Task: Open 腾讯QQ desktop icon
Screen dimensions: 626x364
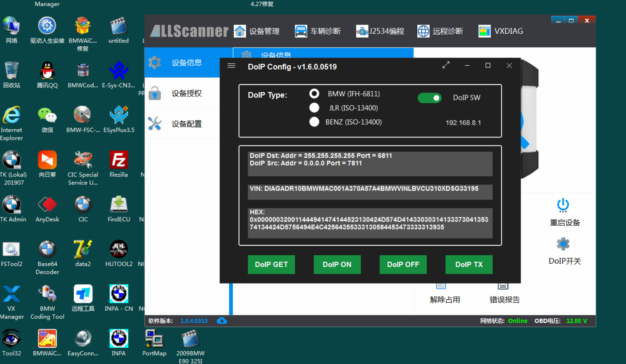Action: point(47,75)
